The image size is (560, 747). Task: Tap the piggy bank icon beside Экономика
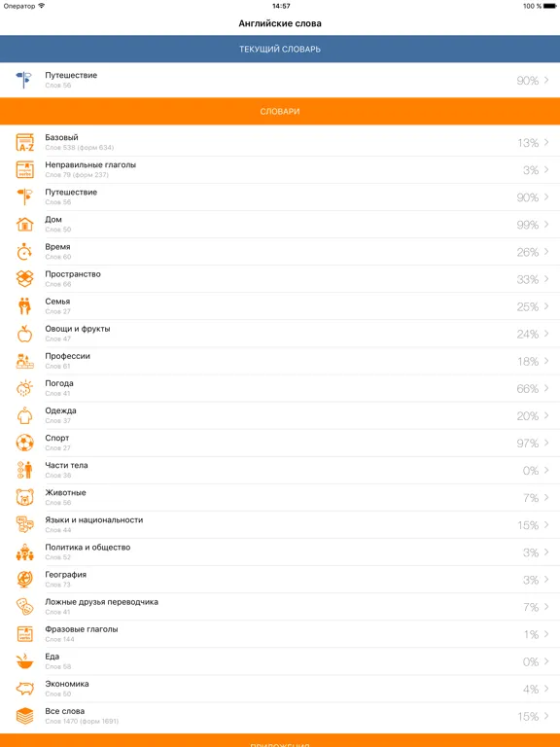(x=24, y=689)
